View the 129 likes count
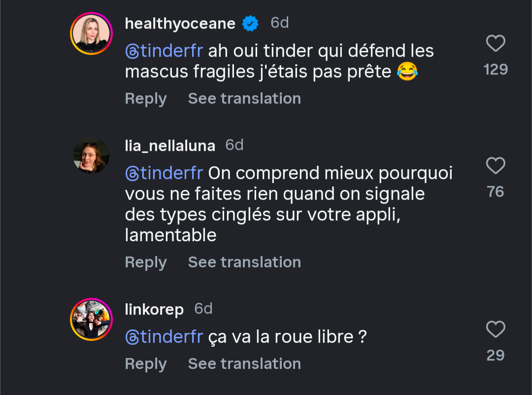The height and width of the screenshot is (395, 532). click(x=496, y=69)
